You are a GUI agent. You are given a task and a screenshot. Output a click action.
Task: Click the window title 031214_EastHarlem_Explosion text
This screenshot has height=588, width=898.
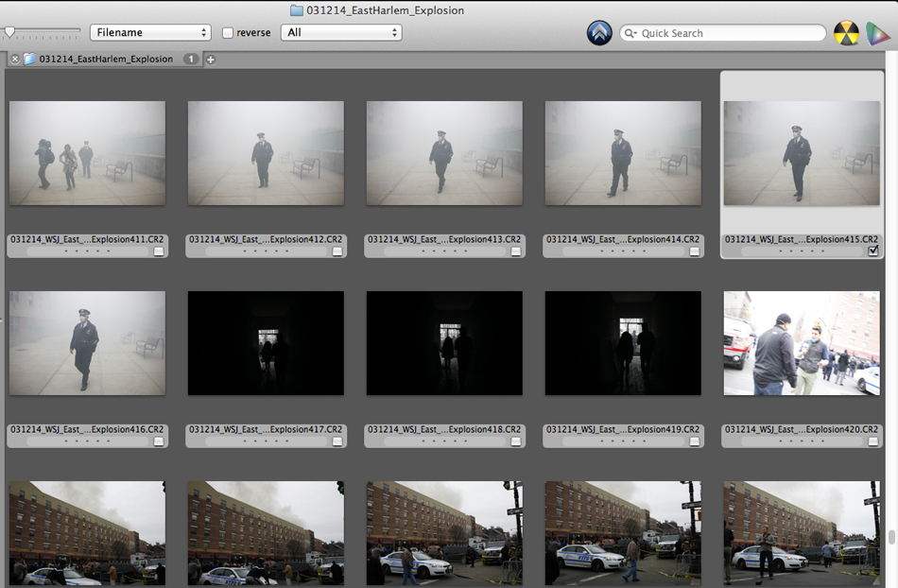coord(386,10)
